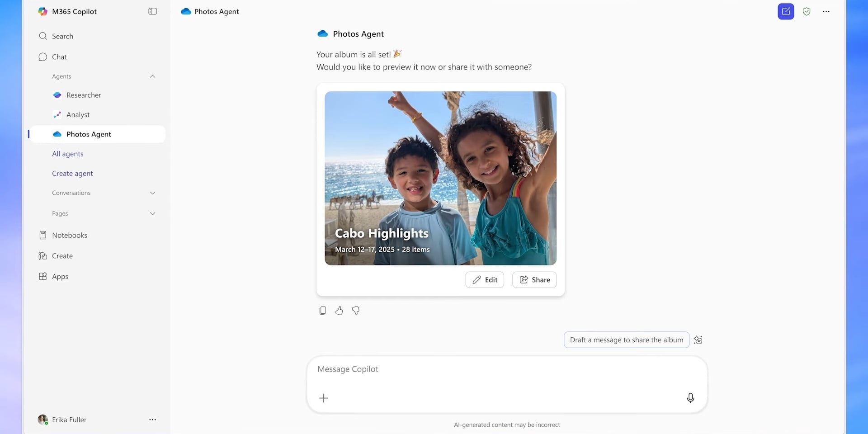Open the shield protection icon
Screen dimensions: 868x434
click(807, 12)
